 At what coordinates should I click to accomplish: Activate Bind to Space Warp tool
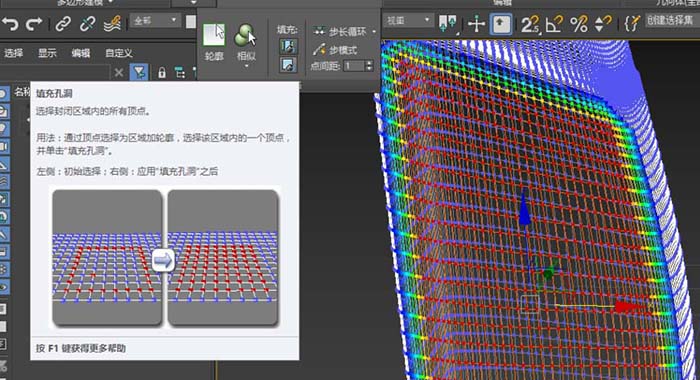click(112, 24)
